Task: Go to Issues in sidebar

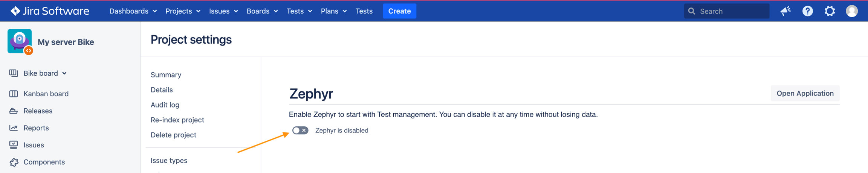Action: [x=34, y=145]
